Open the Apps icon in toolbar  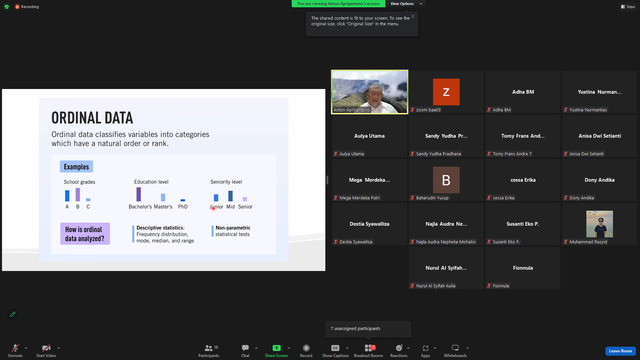(x=425, y=348)
